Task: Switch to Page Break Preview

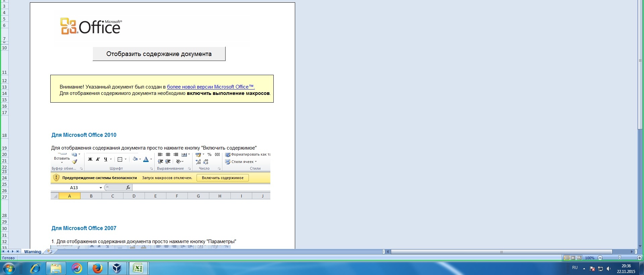Action: 579,258
